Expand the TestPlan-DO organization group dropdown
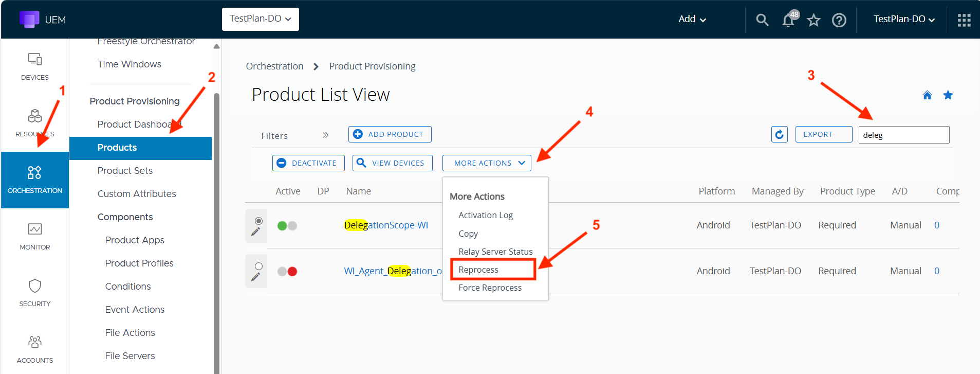The width and height of the screenshot is (980, 374). coord(260,19)
